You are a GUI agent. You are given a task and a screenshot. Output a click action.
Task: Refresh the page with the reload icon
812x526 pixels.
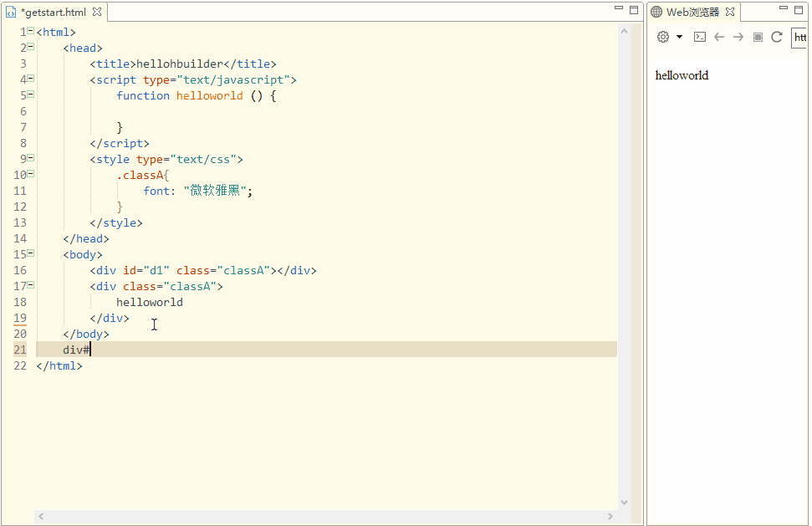coord(777,37)
